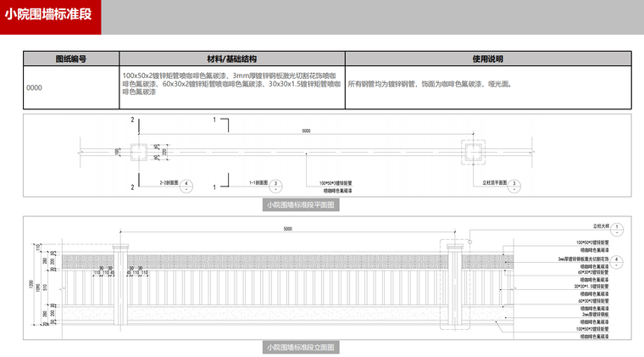The height and width of the screenshot is (357, 644).
Task: Click the '1-1剖面图' label in plan
Action: pos(258,183)
